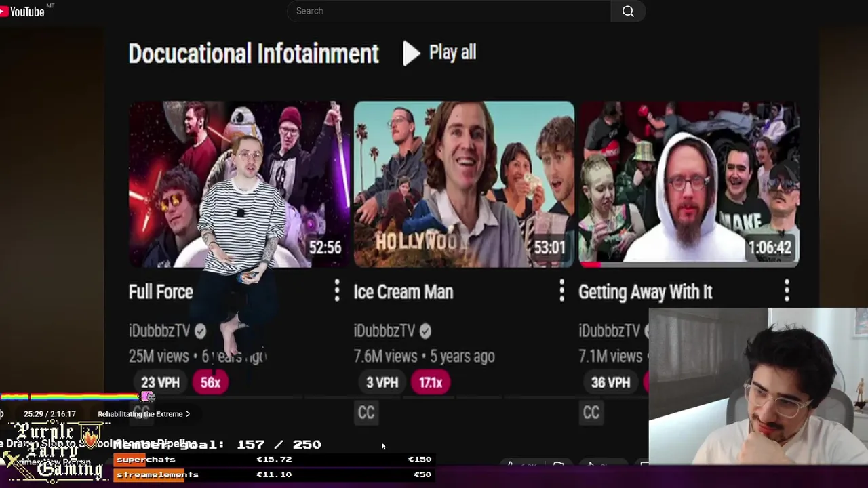868x488 pixels.
Task: Click the 3 VPH badge
Action: click(382, 382)
